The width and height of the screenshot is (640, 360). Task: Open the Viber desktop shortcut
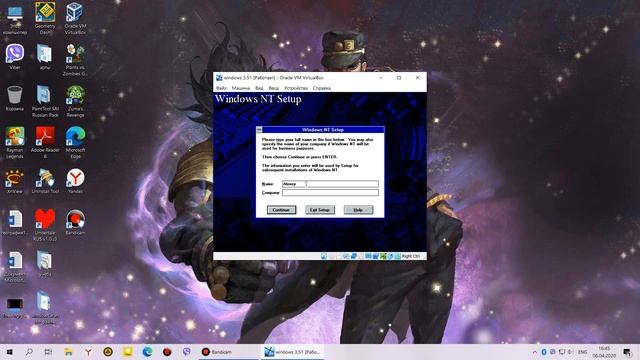[x=15, y=57]
